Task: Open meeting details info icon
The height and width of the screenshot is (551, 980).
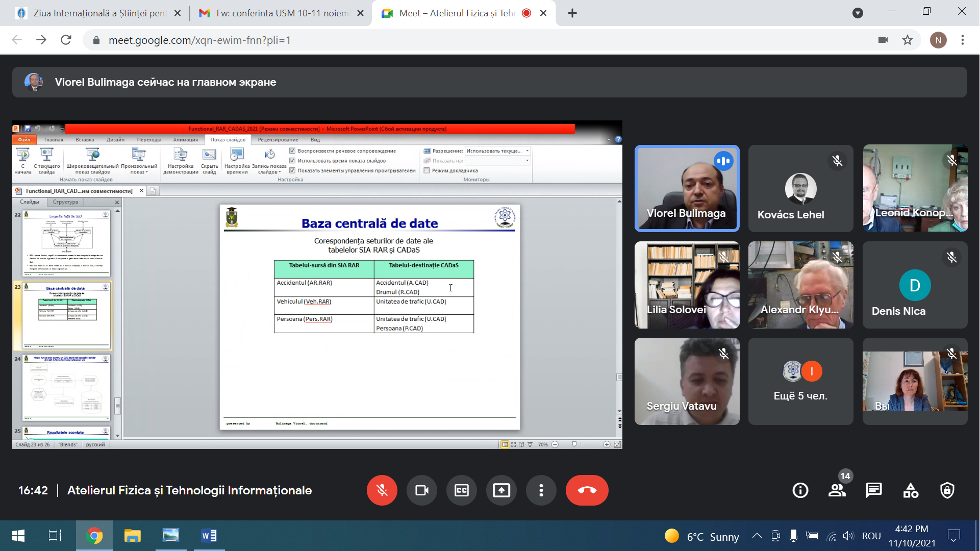Action: click(800, 490)
